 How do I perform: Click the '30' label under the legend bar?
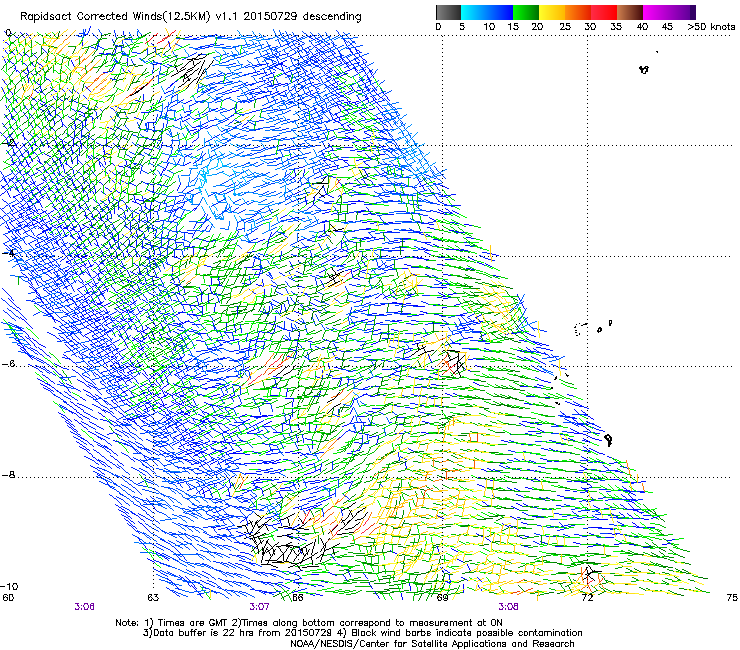coord(590,27)
